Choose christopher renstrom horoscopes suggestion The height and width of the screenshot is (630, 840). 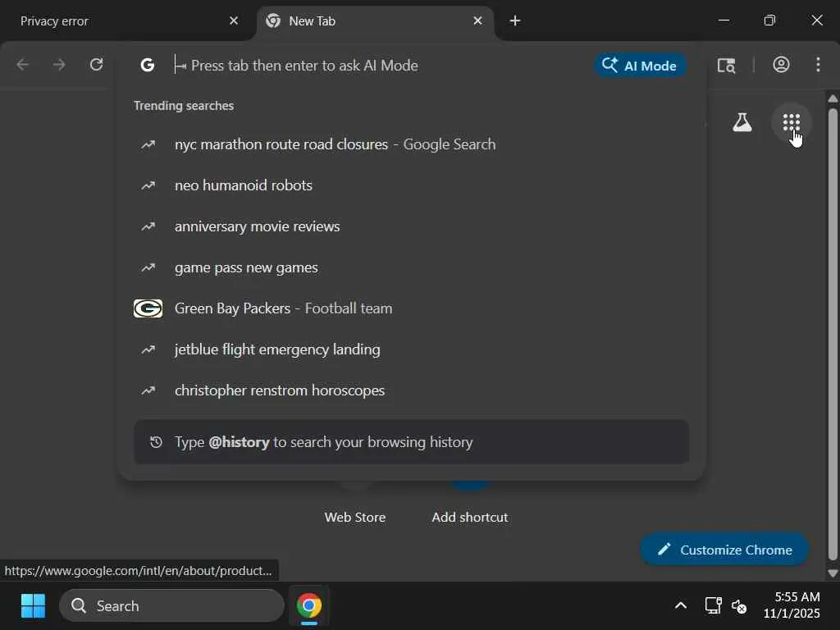[x=412, y=390]
